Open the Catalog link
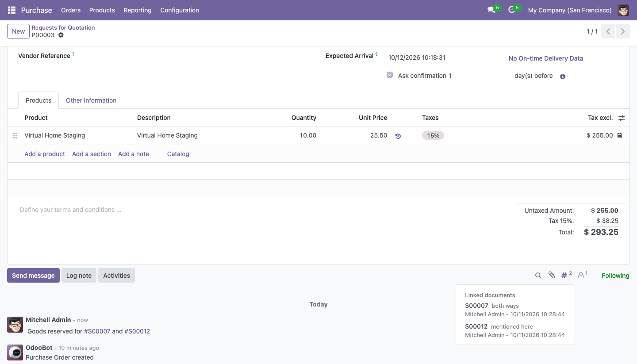The height and width of the screenshot is (364, 637). pos(178,154)
